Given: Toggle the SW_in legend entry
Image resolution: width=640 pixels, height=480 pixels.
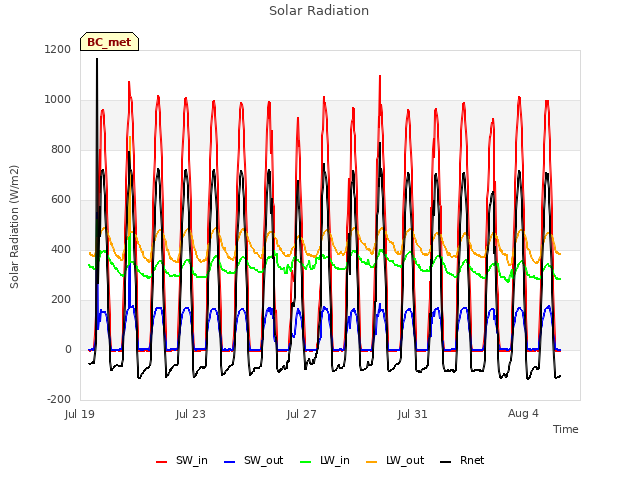Looking at the screenshot, I should click(182, 460).
